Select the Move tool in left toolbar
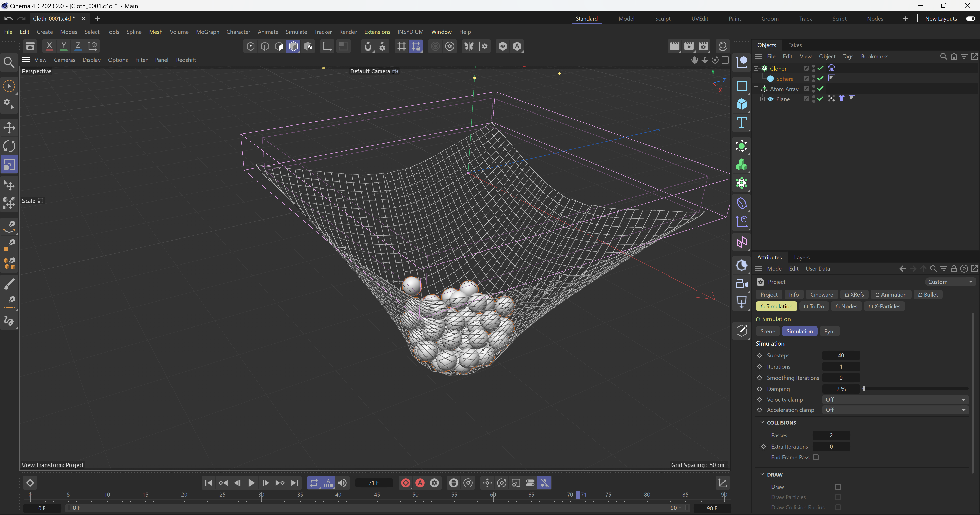The height and width of the screenshot is (515, 980). click(9, 128)
